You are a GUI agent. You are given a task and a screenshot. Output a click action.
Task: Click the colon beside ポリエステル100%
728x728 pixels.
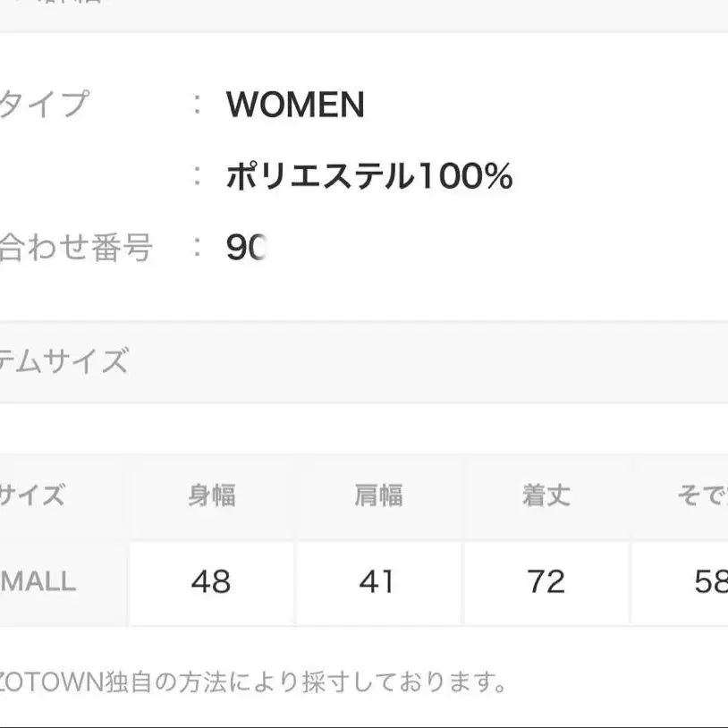198,177
